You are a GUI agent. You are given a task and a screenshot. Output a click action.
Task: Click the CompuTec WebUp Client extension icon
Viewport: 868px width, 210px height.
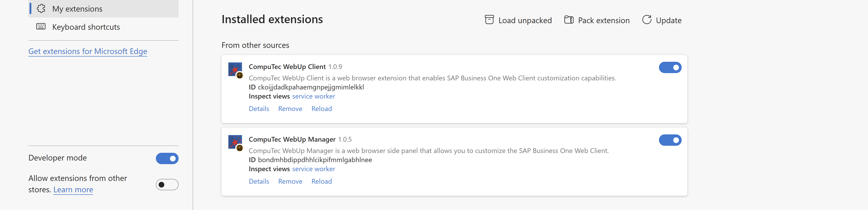tap(235, 70)
